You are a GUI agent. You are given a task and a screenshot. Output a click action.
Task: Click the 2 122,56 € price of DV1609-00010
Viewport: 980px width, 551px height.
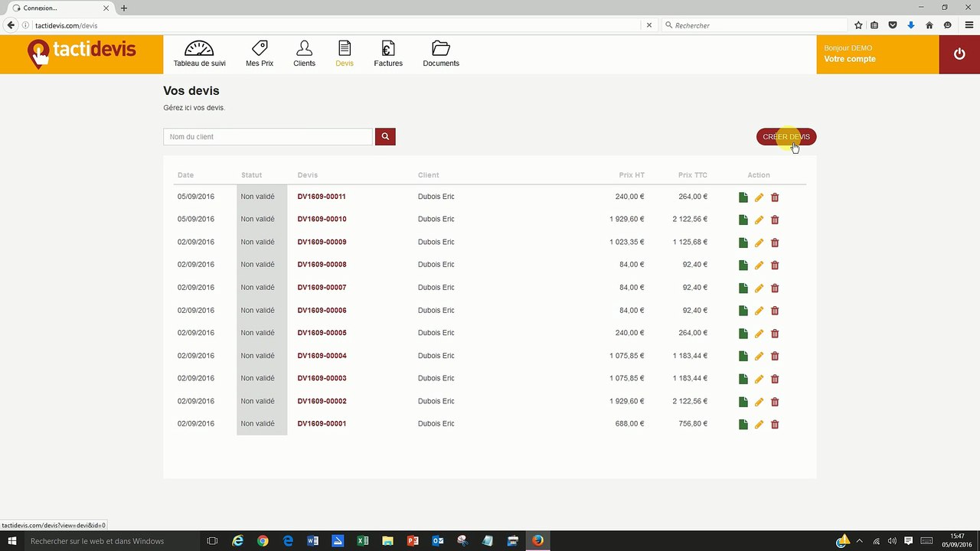coord(690,219)
